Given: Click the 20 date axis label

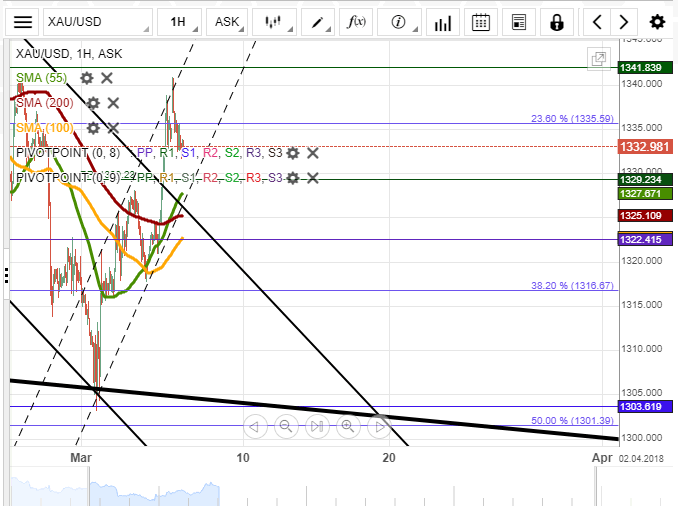Looking at the screenshot, I should point(389,457).
